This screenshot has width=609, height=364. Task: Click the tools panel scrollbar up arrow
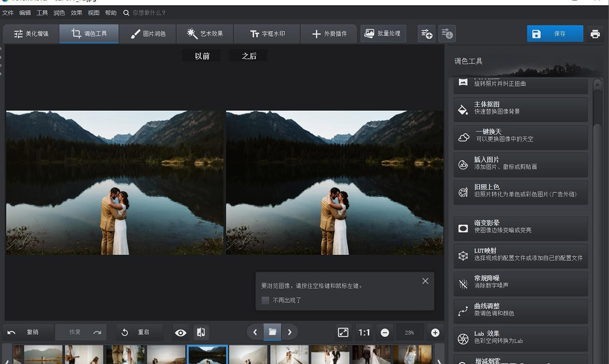597,84
